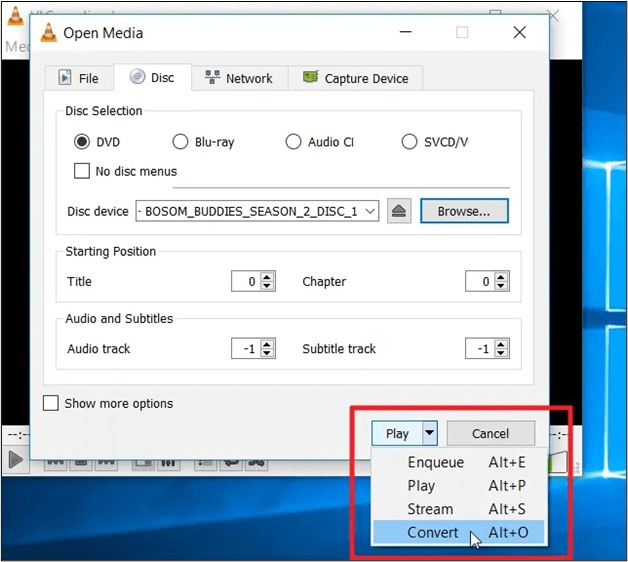Switch to the File tab
Screen dimensions: 628x562
click(78, 78)
